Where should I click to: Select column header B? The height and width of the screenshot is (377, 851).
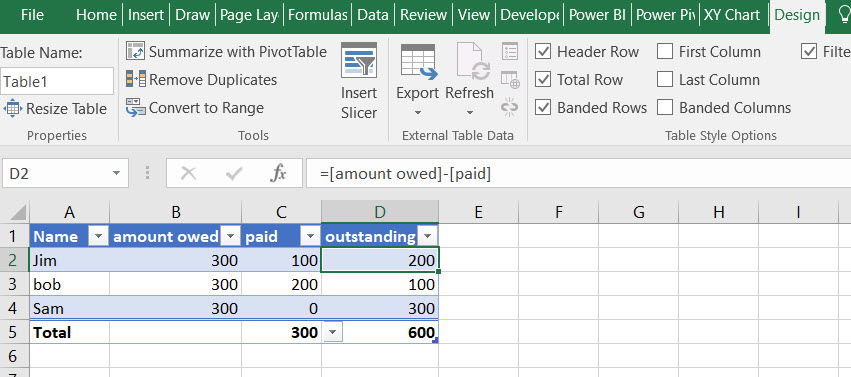click(x=175, y=212)
